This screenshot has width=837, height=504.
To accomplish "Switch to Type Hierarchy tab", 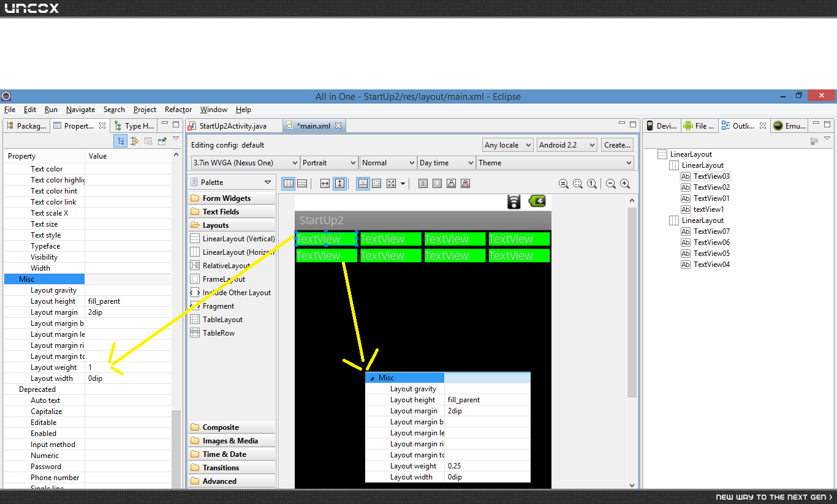I will click(x=134, y=126).
